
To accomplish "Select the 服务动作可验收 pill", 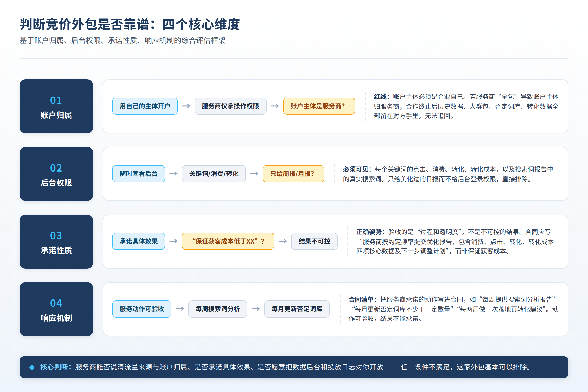I will pos(142,309).
